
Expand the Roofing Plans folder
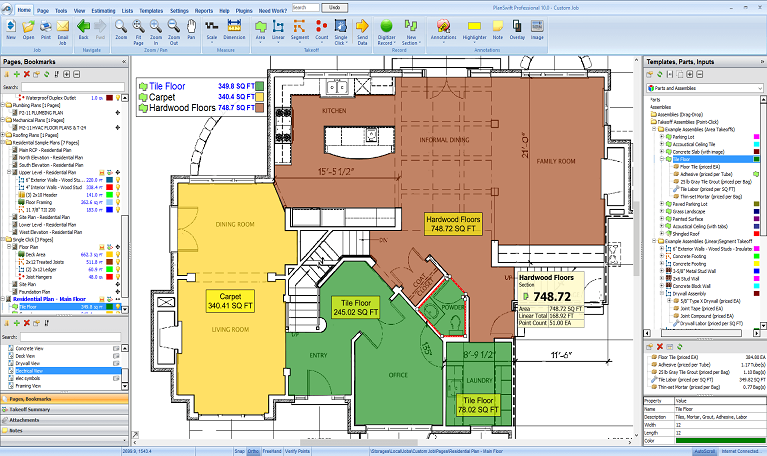(x=3, y=135)
